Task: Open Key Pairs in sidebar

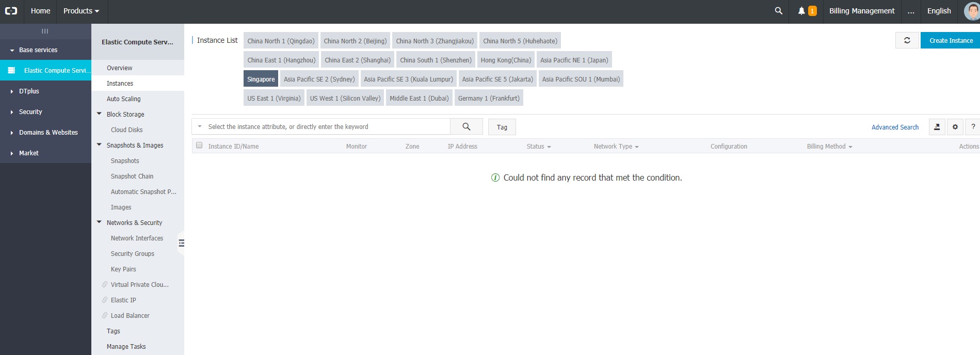Action: [123, 269]
